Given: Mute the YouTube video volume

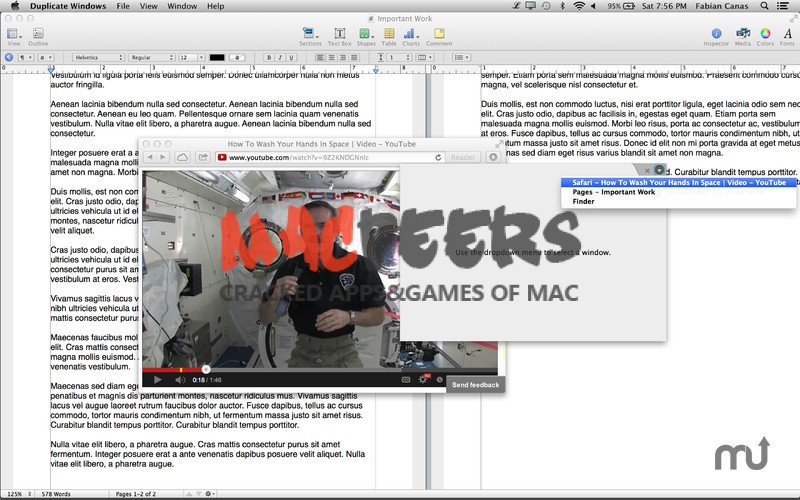Looking at the screenshot, I should pos(180,380).
